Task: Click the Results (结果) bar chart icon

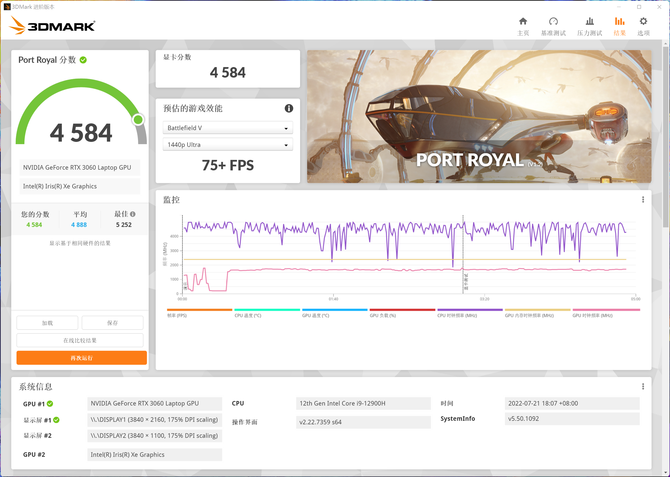Action: pyautogui.click(x=619, y=25)
